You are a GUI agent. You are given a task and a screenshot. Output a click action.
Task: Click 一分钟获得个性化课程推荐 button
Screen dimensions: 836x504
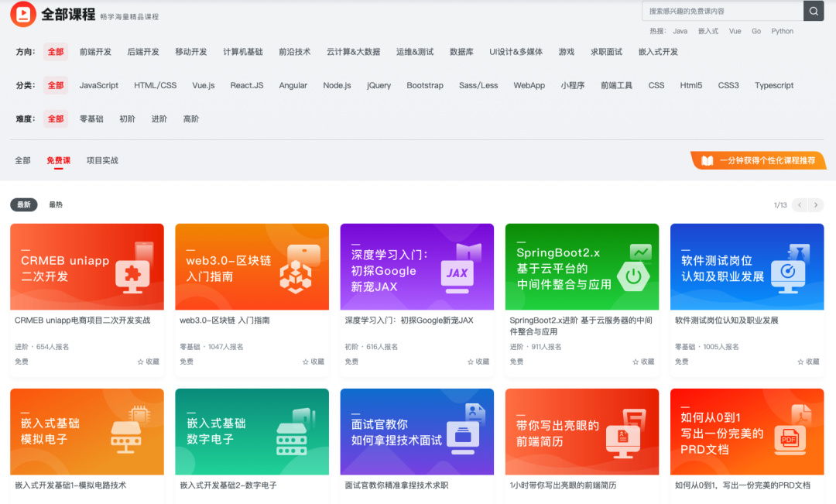pos(759,160)
